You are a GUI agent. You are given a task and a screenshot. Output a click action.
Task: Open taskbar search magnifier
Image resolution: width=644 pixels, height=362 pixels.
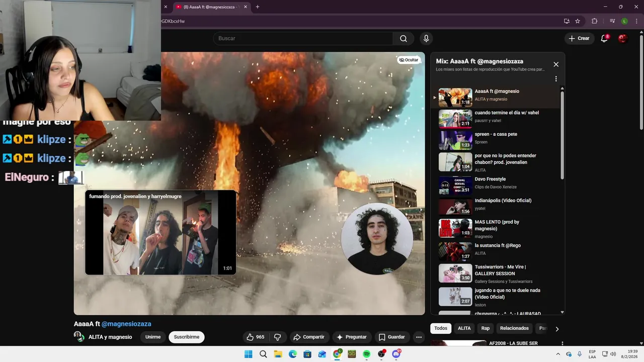tap(263, 354)
